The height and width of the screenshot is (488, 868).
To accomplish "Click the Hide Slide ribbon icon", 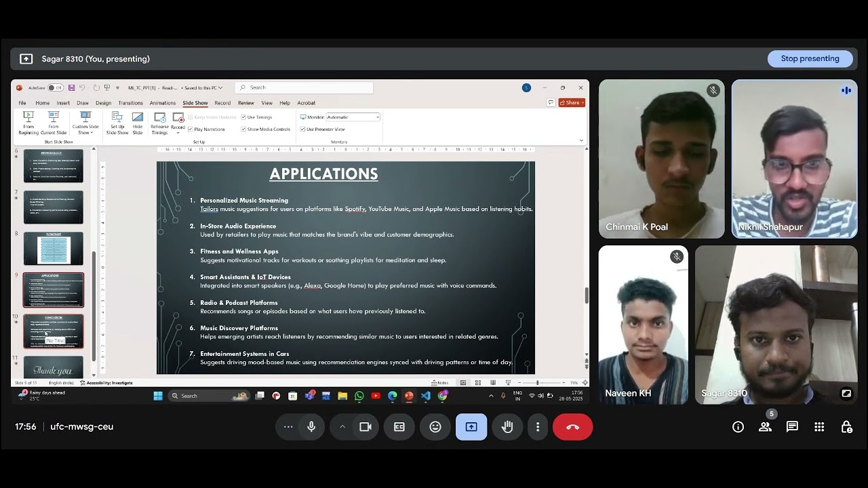I will click(138, 123).
